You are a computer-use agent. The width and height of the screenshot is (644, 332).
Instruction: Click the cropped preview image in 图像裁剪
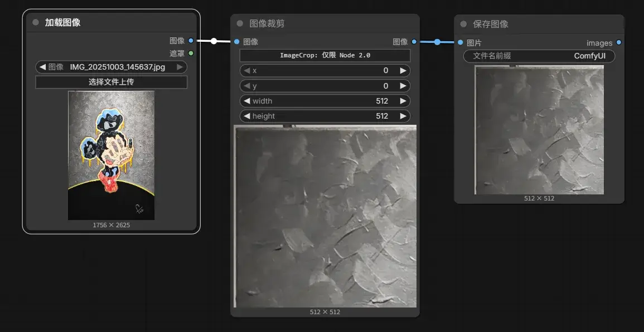(325, 216)
